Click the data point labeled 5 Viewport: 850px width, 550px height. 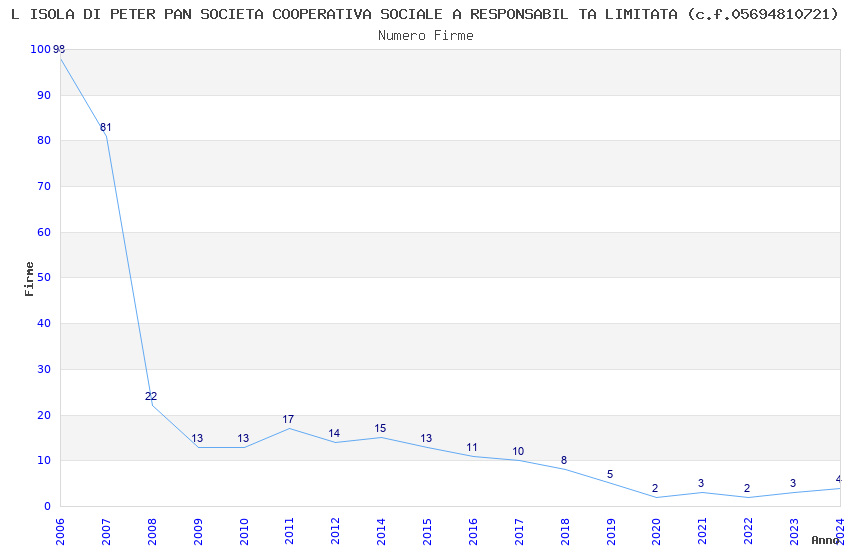click(x=610, y=475)
